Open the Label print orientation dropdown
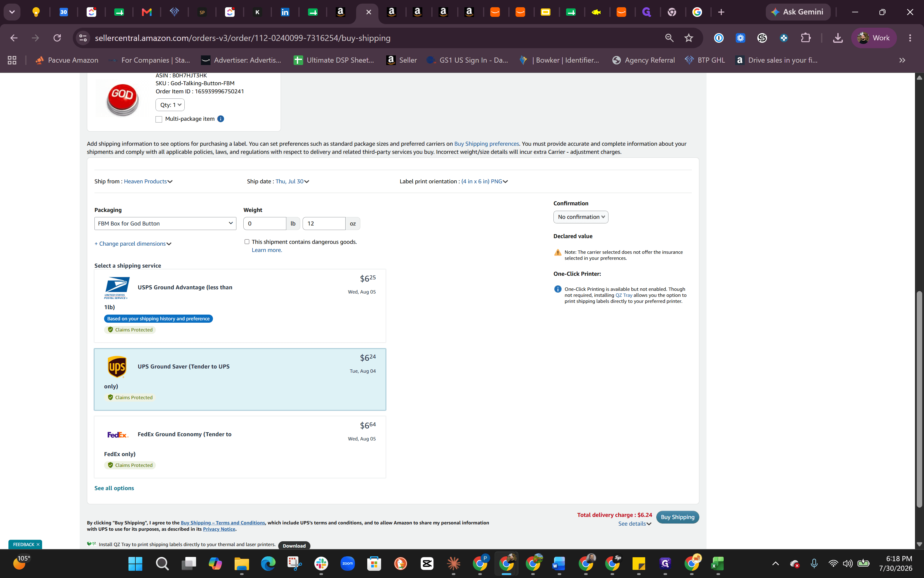Image resolution: width=924 pixels, height=578 pixels. [x=485, y=181]
